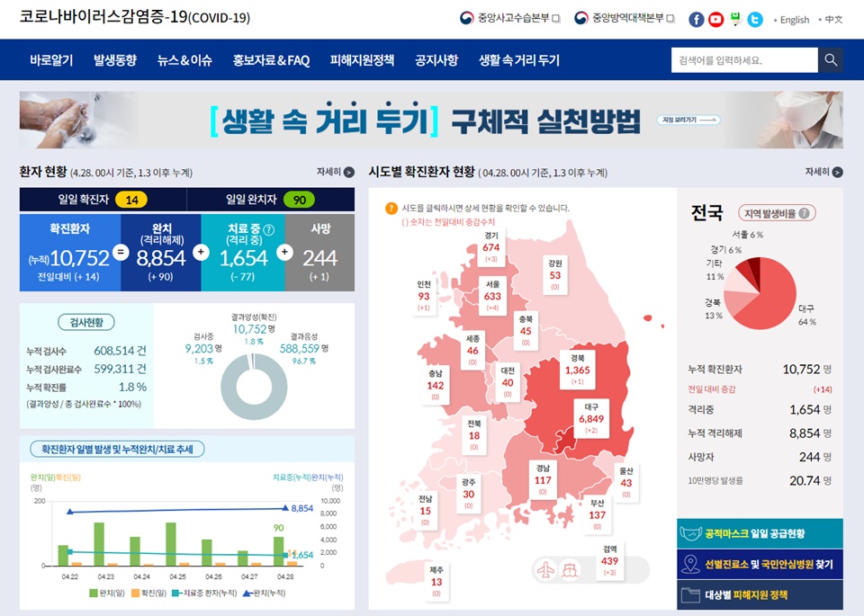The width and height of the screenshot is (864, 616).
Task: Click the search magnifier icon
Action: 830,60
